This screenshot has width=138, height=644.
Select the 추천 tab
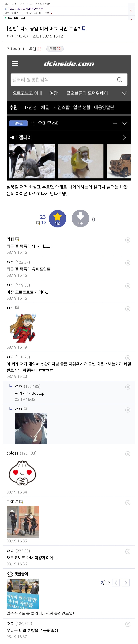(x=13, y=107)
